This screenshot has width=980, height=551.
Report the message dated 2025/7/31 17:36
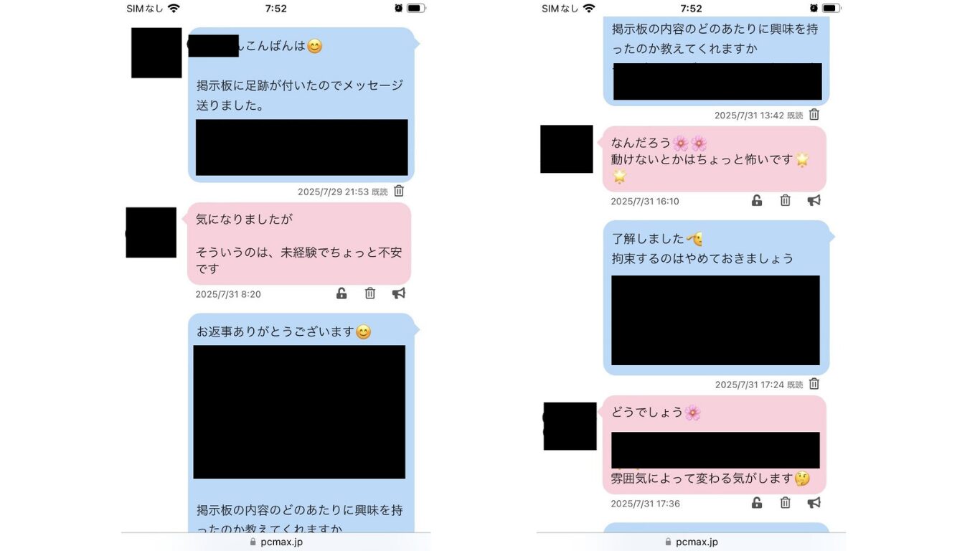[814, 502]
